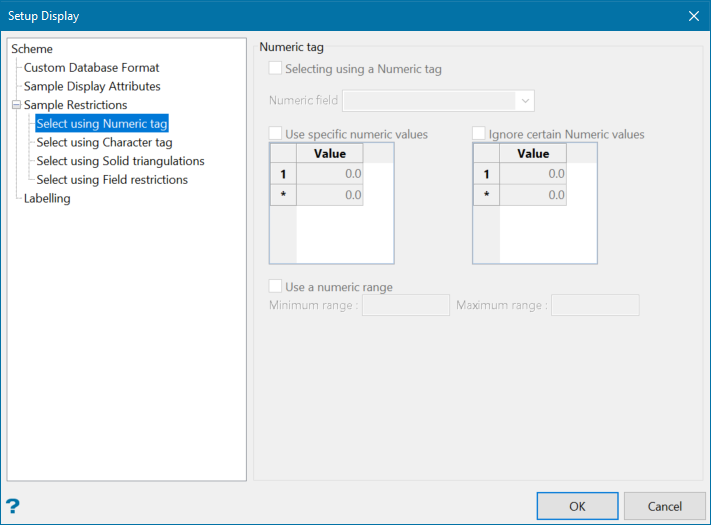Collapse the Sample Restrictions tree node
The height and width of the screenshot is (525, 711).
(16, 105)
